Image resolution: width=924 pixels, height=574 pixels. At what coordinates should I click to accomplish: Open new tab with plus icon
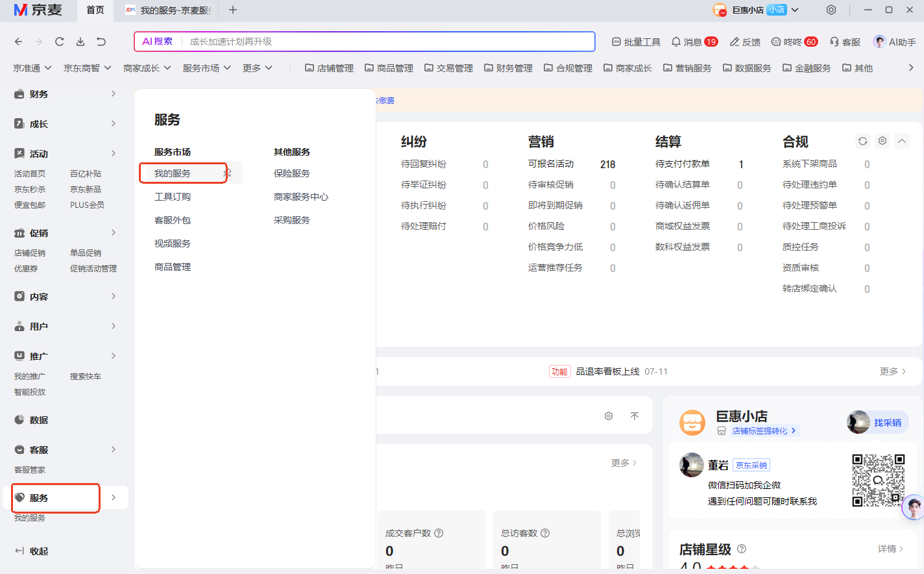[233, 10]
